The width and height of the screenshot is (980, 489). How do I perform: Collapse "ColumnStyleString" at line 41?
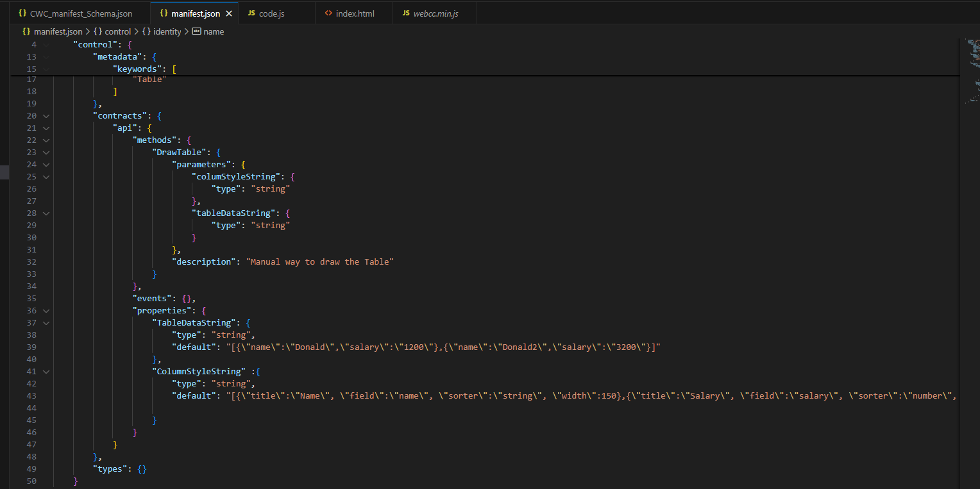[x=46, y=372]
